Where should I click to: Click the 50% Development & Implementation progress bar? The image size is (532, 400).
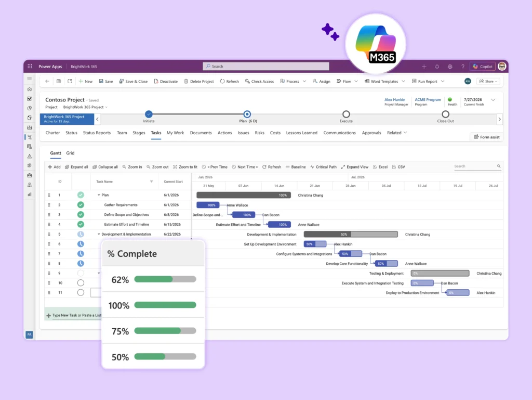tap(351, 234)
